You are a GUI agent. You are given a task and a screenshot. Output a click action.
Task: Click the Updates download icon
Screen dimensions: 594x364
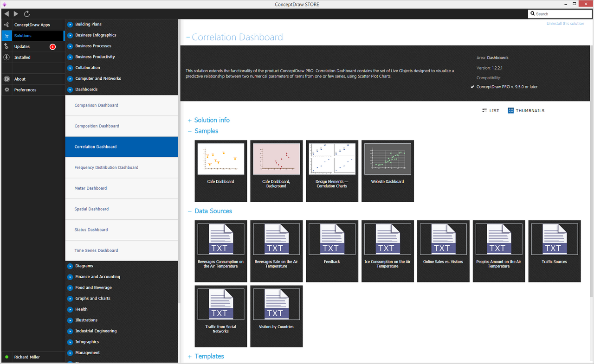(6, 46)
